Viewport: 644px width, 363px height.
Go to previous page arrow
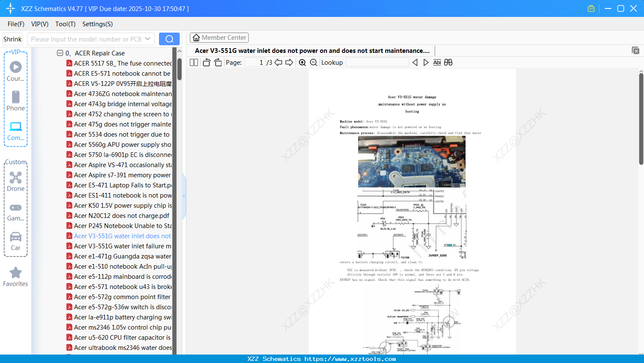point(278,63)
